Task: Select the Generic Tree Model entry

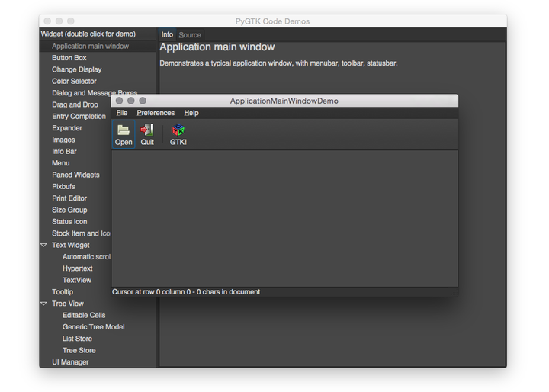Action: tap(94, 327)
